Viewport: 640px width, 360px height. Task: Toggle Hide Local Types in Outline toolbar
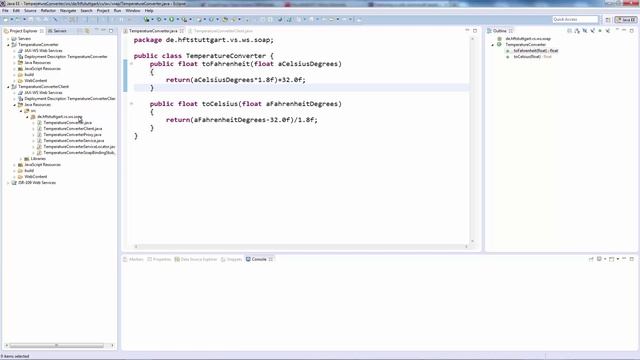pos(608,31)
